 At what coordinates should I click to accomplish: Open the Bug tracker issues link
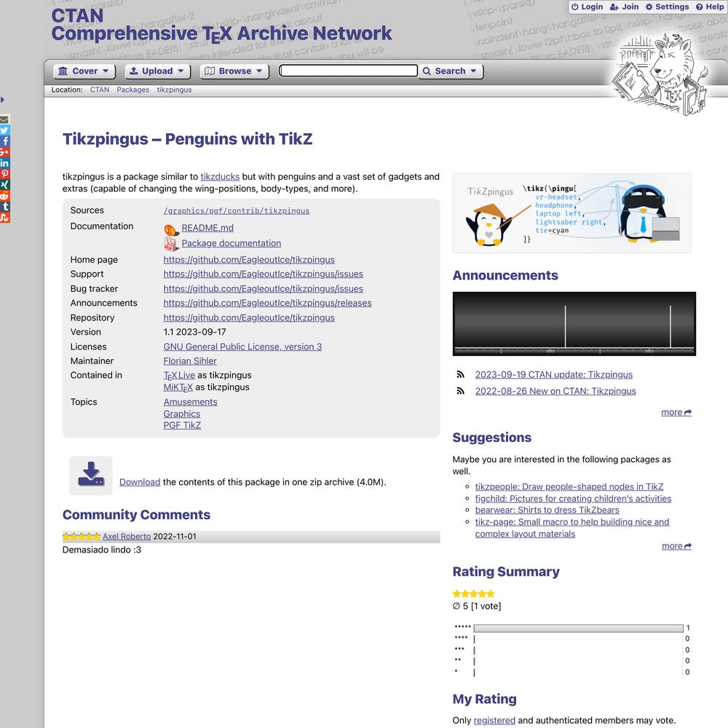(x=264, y=288)
